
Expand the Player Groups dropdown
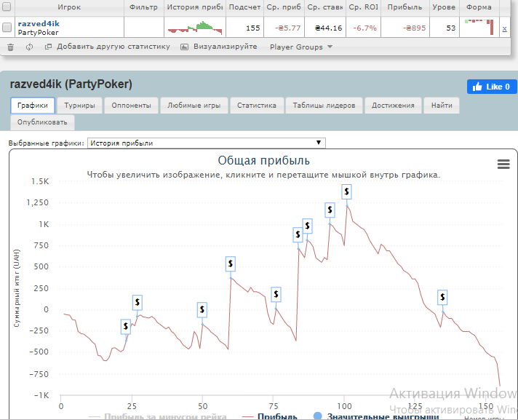tap(301, 47)
